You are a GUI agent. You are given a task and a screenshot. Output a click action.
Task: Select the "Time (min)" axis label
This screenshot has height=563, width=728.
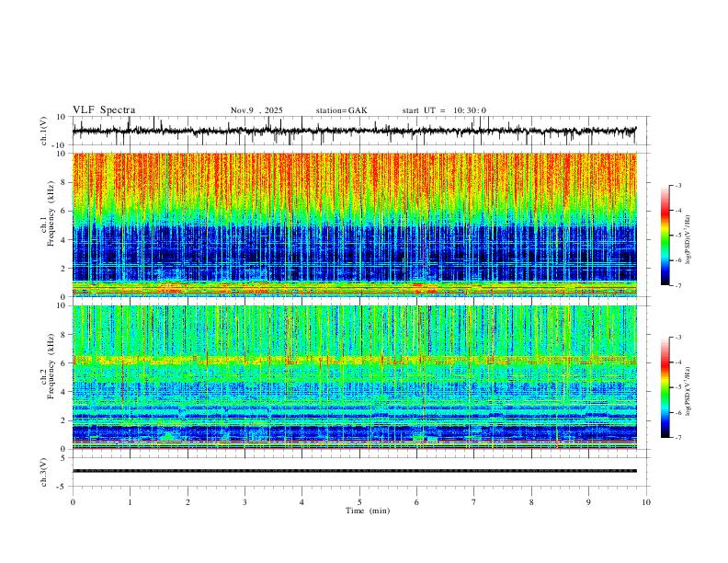pos(368,511)
